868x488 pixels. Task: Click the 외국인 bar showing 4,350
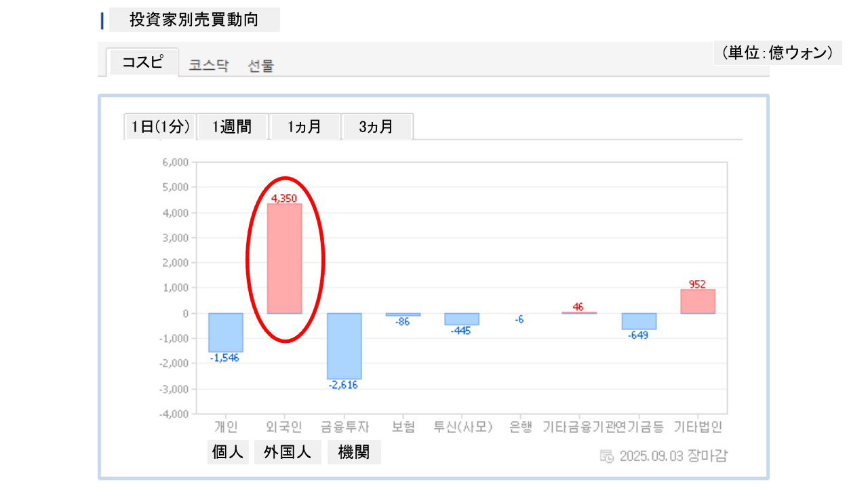pos(284,258)
